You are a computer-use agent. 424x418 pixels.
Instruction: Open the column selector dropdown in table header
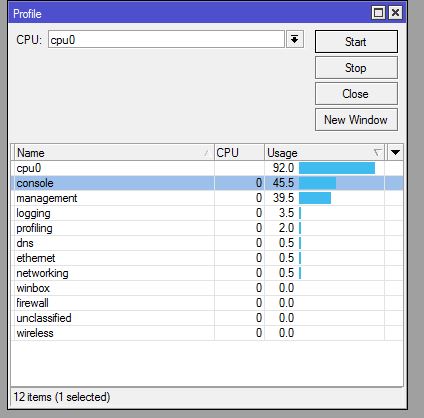click(395, 153)
